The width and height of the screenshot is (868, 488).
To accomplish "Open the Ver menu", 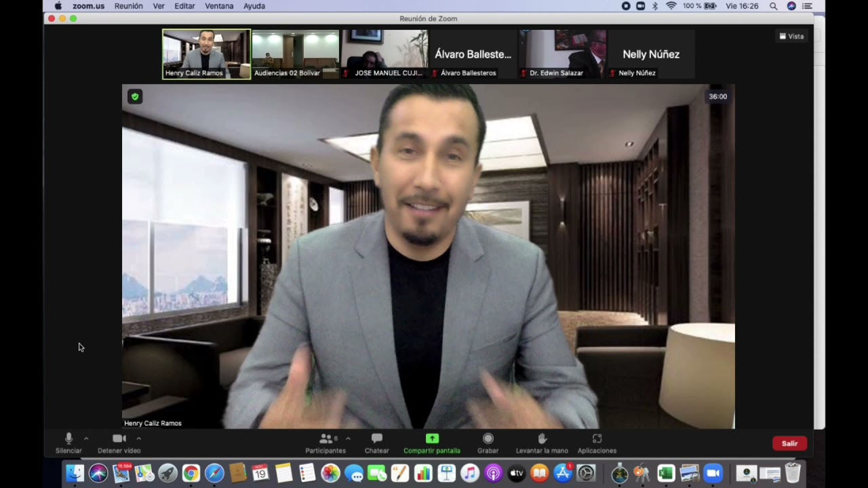I will click(159, 6).
